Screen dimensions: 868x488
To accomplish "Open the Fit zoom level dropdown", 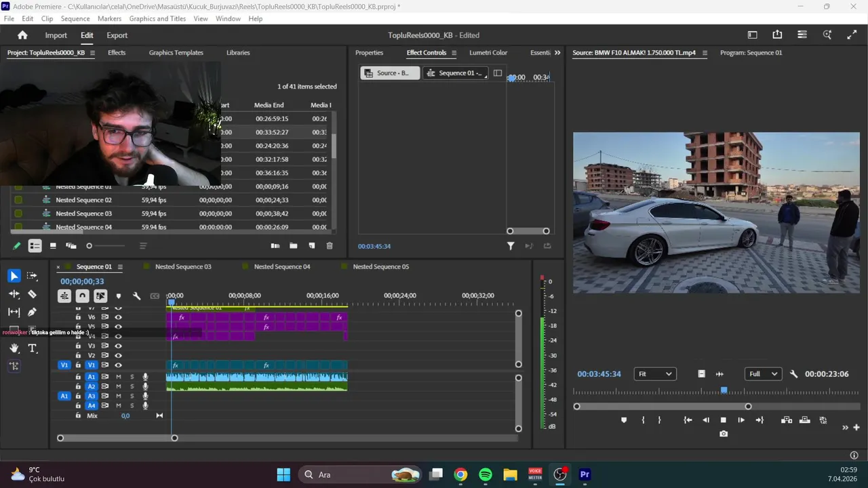I will pyautogui.click(x=654, y=374).
